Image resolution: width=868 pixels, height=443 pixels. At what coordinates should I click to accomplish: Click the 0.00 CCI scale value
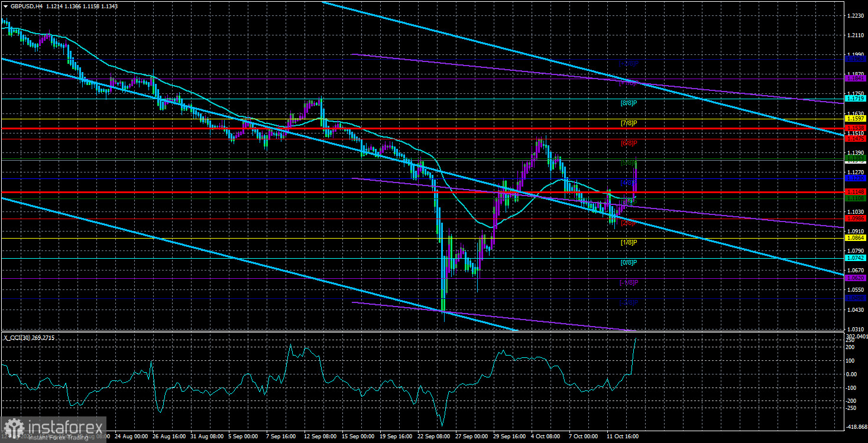click(852, 374)
